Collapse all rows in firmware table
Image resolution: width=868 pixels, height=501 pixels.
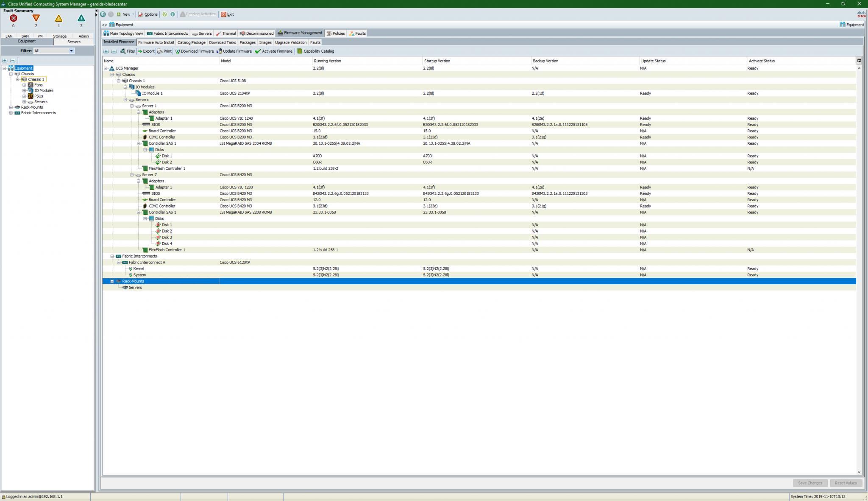(x=114, y=51)
